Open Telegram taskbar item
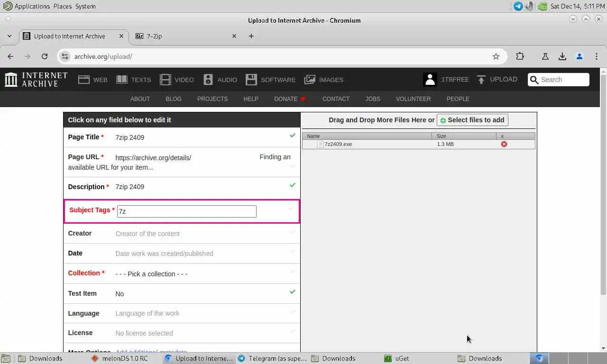607x364 pixels. 272,358
